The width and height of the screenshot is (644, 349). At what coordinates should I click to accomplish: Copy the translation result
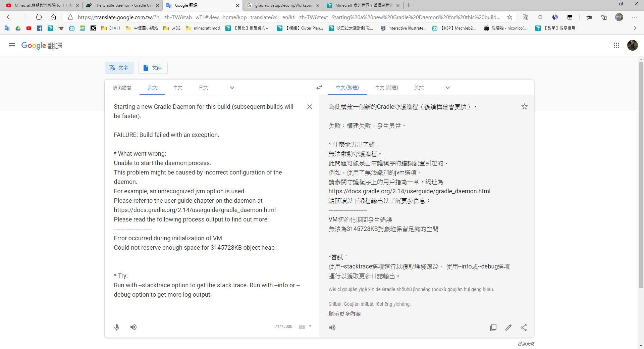[493, 328]
